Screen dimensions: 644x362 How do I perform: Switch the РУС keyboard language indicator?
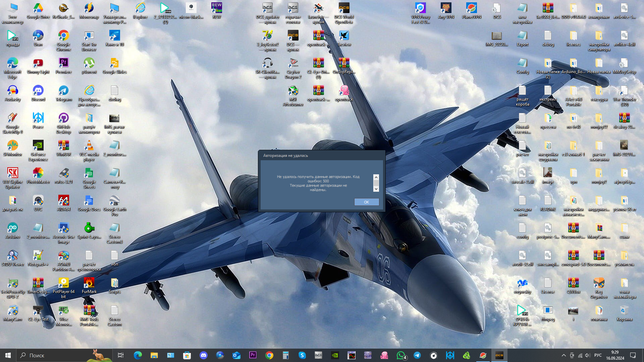598,355
